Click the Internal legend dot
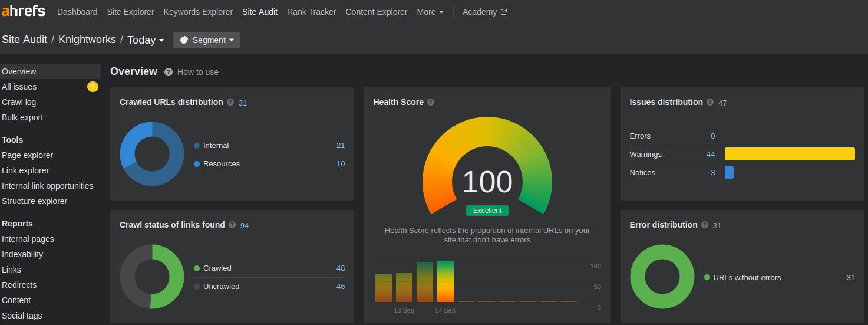 pos(197,146)
